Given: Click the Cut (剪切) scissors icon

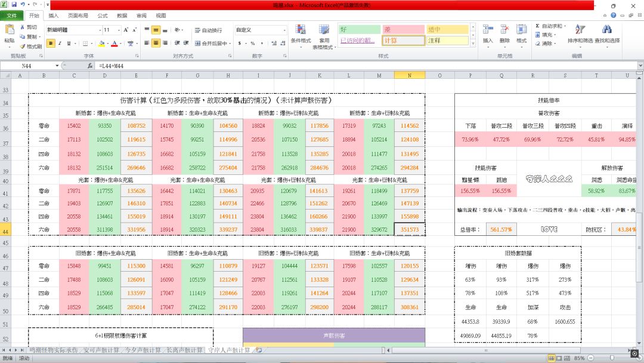Looking at the screenshot, I should click(22, 27).
